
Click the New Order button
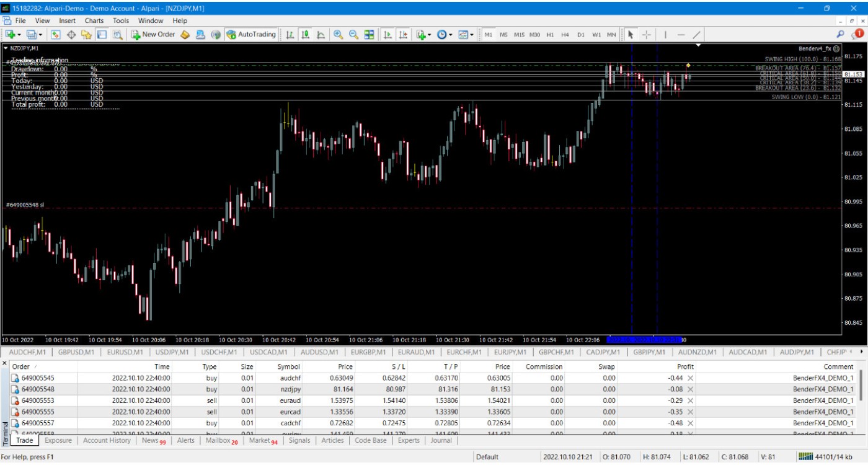pos(153,35)
